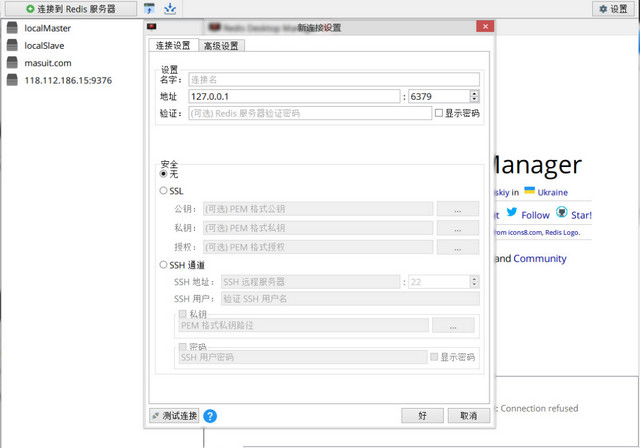Click the export connections download icon
This screenshot has width=640, height=448.
170,9
